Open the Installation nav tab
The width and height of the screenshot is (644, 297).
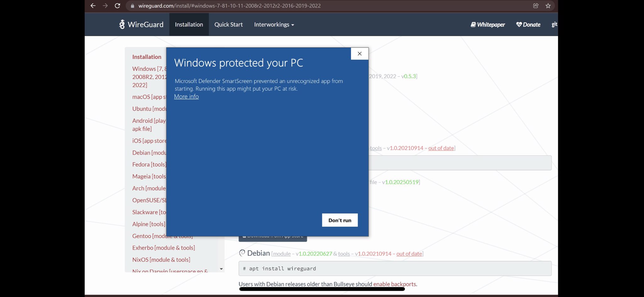[189, 24]
